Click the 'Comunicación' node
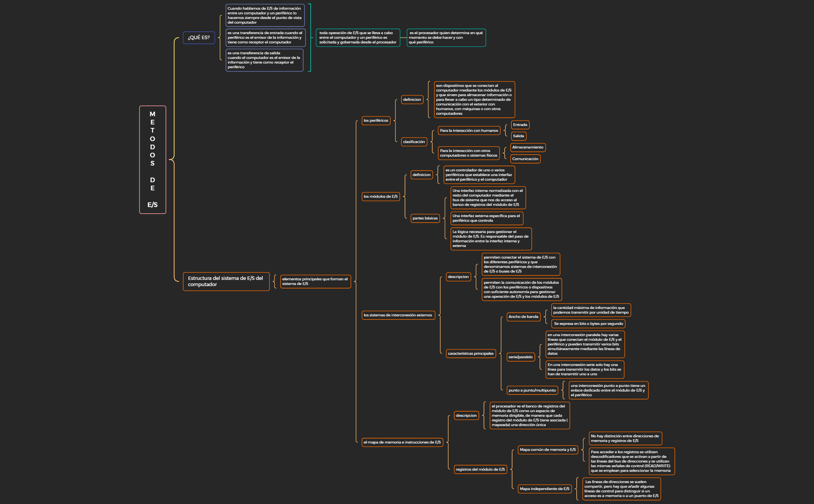This screenshot has height=504, width=814. 525,159
